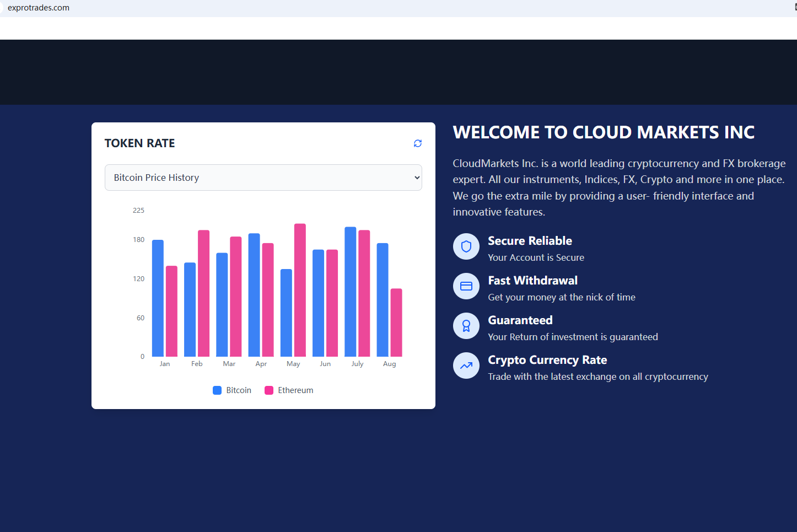Click the shield icon beside Secure Reliable
The image size is (797, 532).
pos(466,246)
